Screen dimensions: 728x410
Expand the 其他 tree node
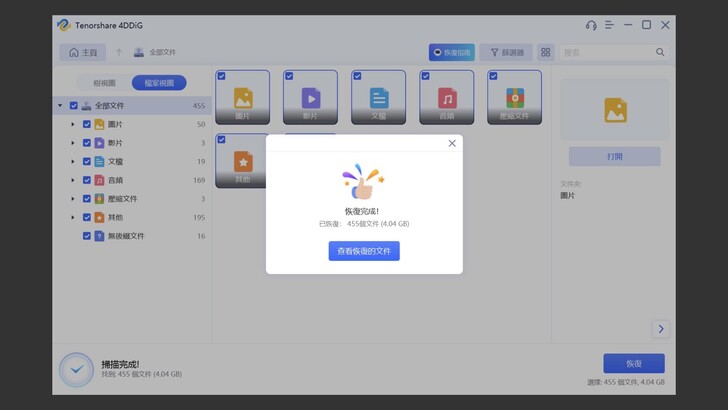pos(72,217)
